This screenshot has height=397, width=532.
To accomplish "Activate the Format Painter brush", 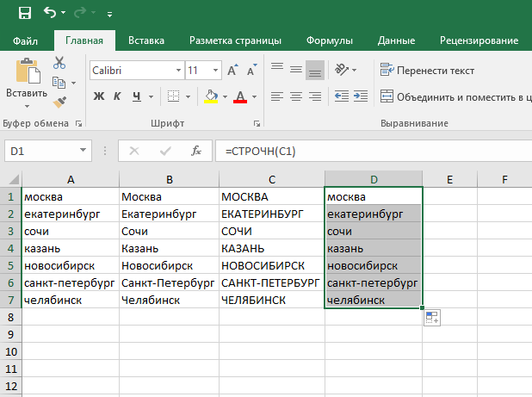I will (x=59, y=102).
